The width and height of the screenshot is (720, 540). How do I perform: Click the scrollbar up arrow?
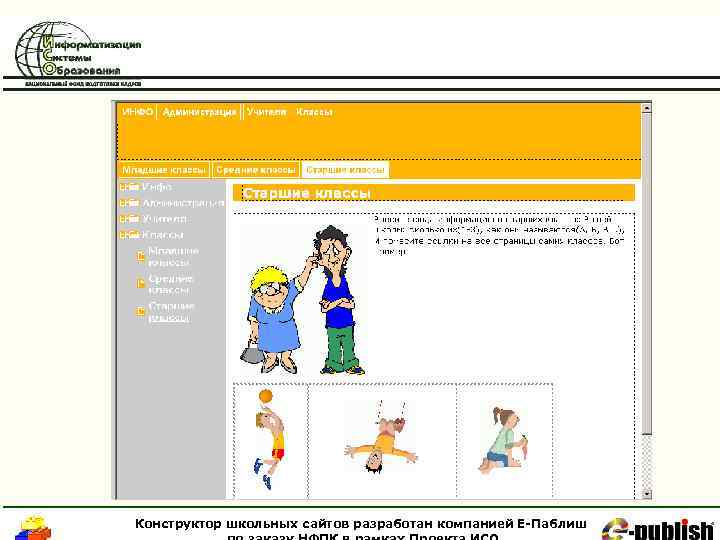click(647, 108)
